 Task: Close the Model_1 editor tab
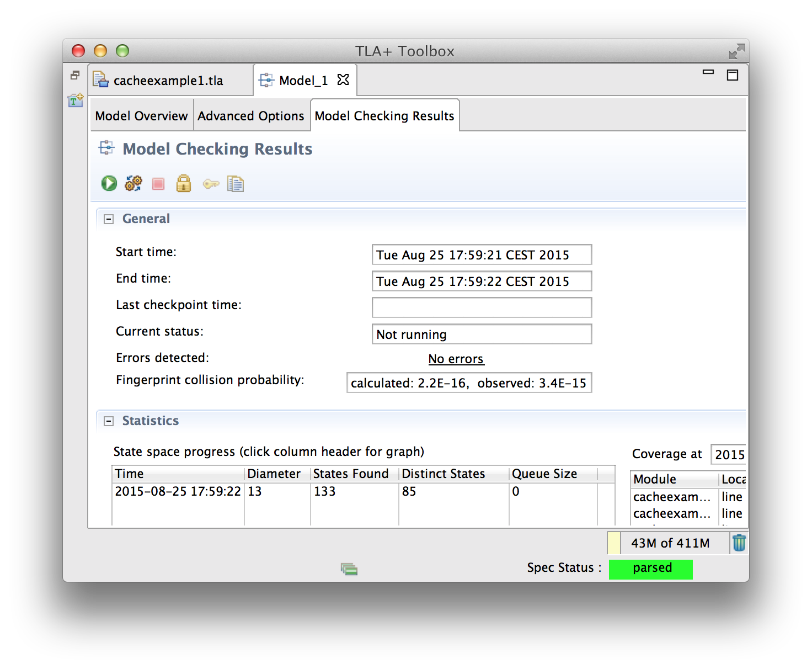tap(343, 80)
